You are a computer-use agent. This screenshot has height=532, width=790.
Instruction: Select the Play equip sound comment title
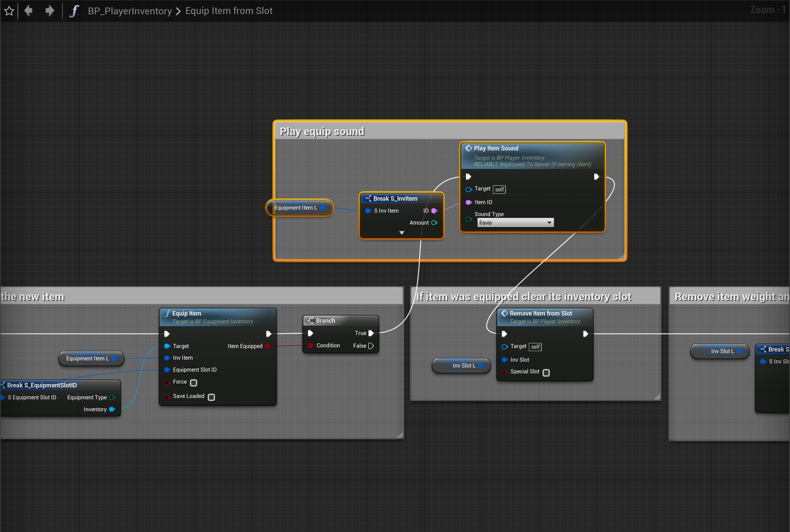(x=322, y=131)
